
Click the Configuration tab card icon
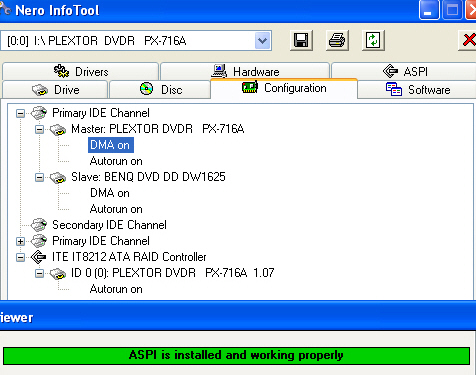pos(250,88)
